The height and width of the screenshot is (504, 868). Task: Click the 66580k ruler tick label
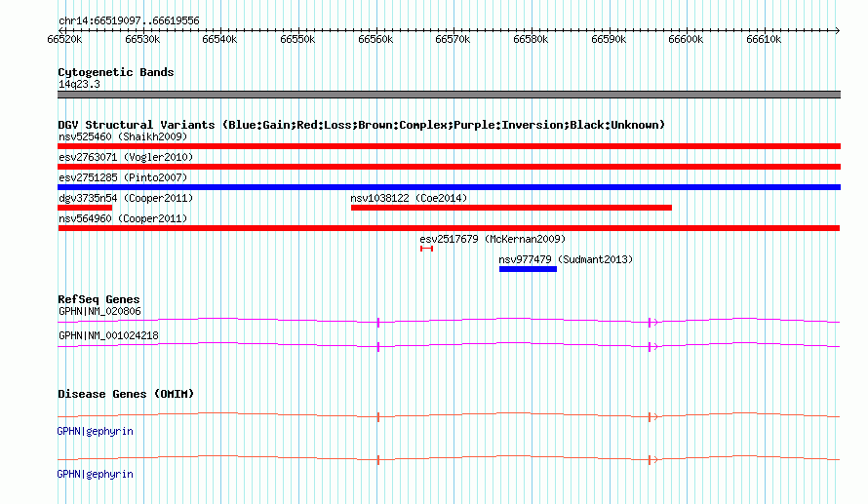pos(531,39)
